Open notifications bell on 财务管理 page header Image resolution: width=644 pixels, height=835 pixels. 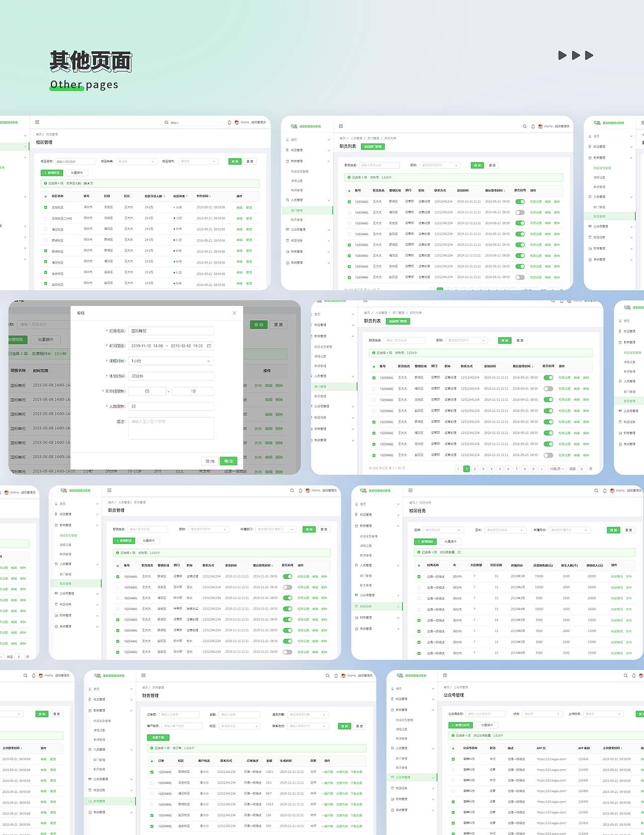[336, 675]
